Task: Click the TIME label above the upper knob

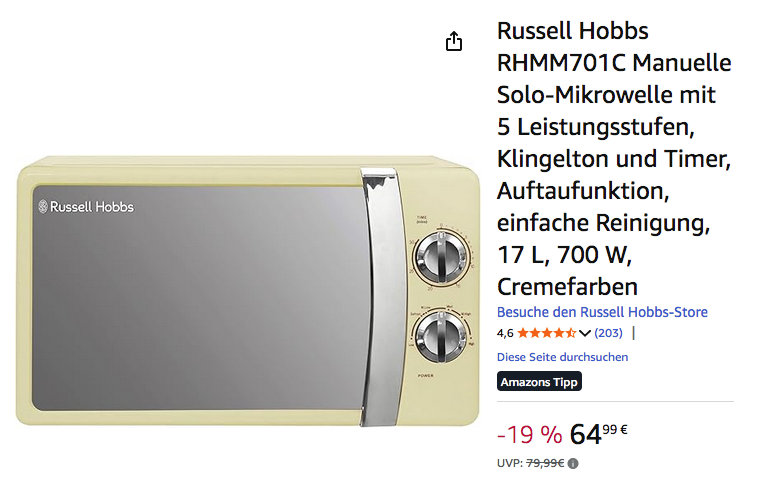Action: [x=422, y=217]
